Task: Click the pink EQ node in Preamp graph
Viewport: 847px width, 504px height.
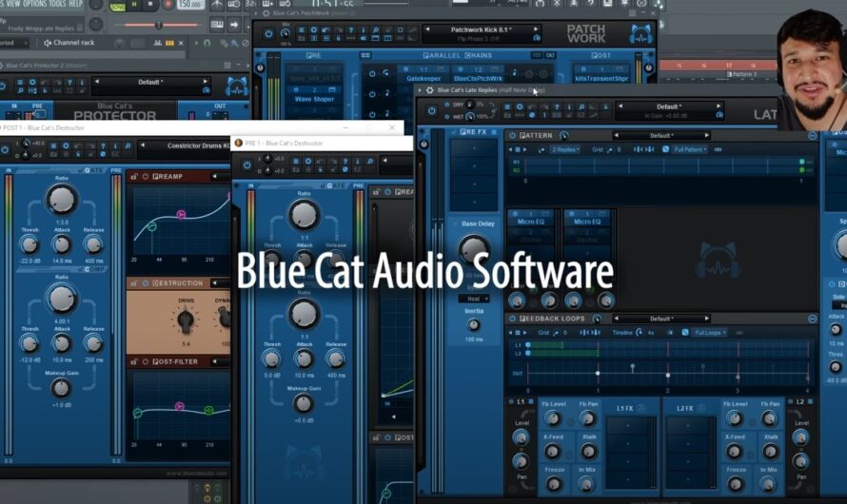Action: point(181,215)
